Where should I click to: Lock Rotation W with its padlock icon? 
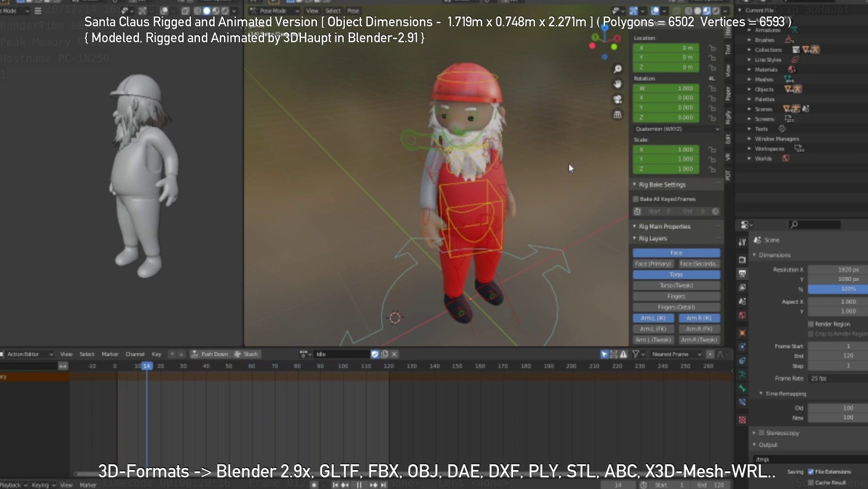pos(712,88)
